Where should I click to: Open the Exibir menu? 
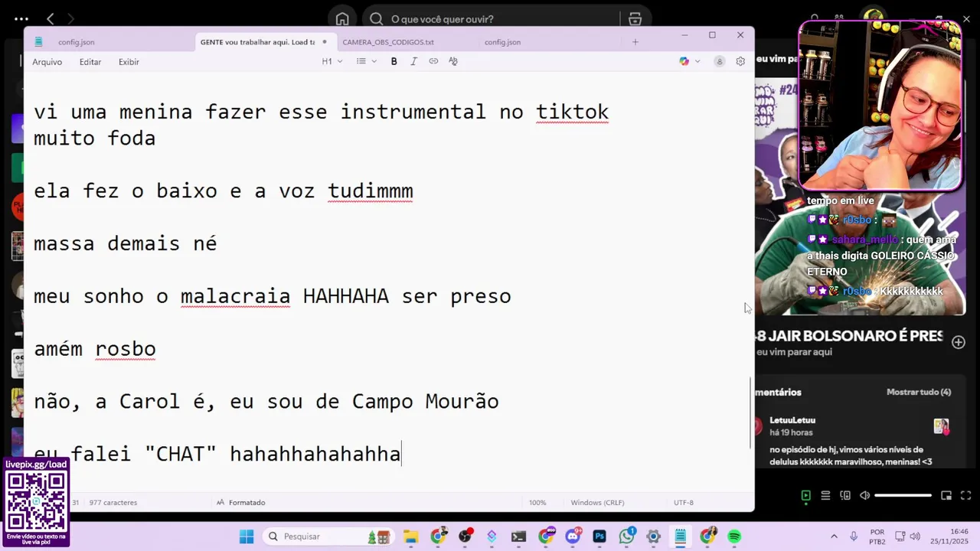129,62
